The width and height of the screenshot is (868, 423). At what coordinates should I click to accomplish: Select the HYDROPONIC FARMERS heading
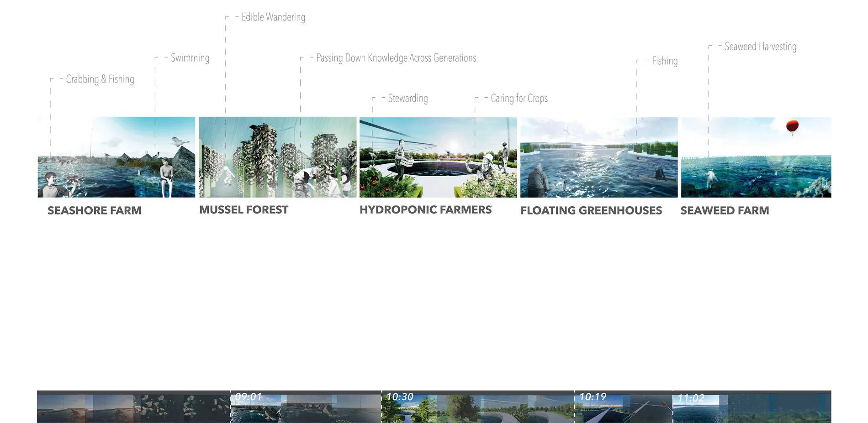click(x=425, y=209)
